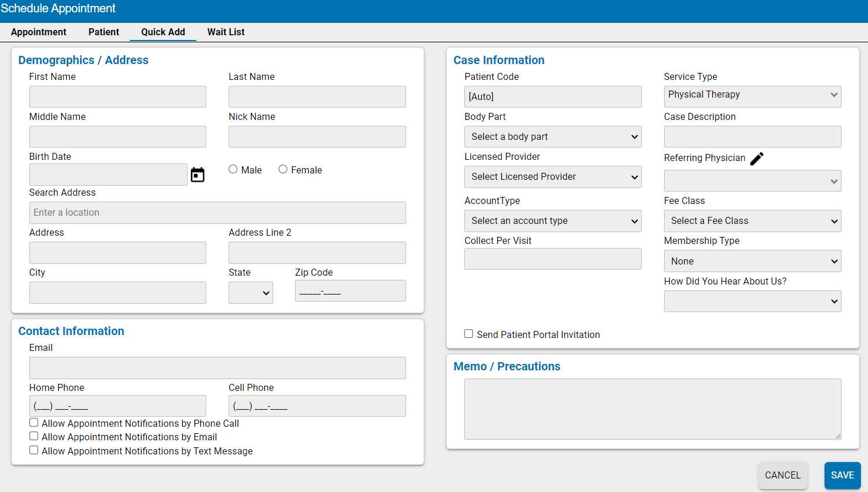868x492 pixels.
Task: Cancel the appointment scheduling
Action: (783, 475)
